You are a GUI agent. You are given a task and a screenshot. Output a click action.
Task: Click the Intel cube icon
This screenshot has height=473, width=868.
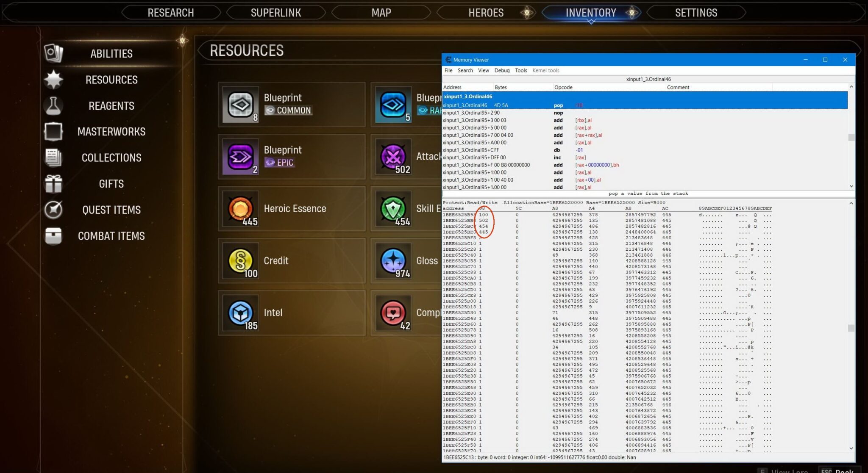(241, 313)
